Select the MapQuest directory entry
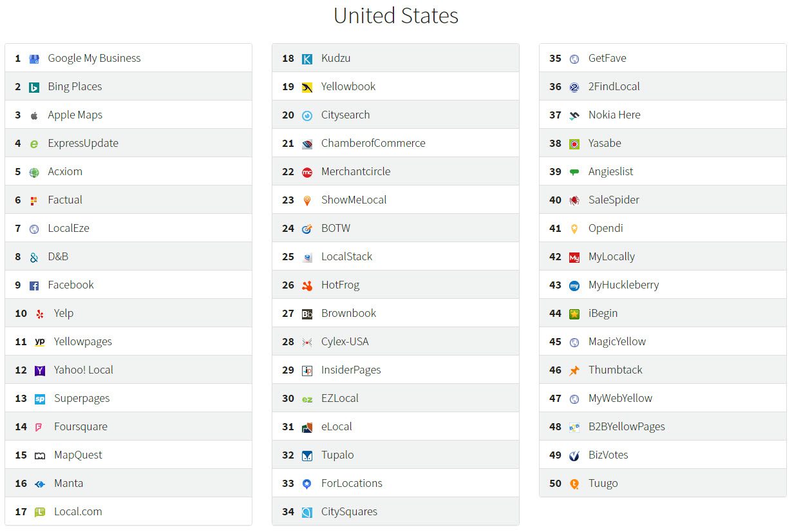792x532 pixels. click(x=78, y=455)
